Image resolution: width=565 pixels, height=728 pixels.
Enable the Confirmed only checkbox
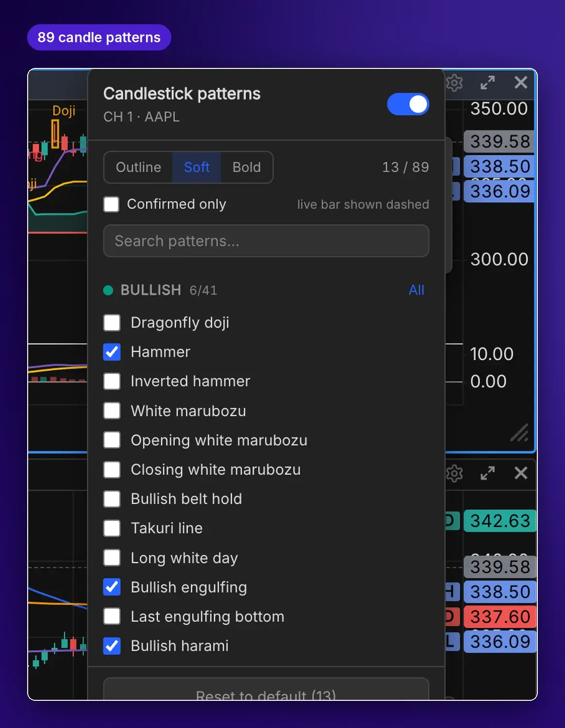[x=112, y=204]
